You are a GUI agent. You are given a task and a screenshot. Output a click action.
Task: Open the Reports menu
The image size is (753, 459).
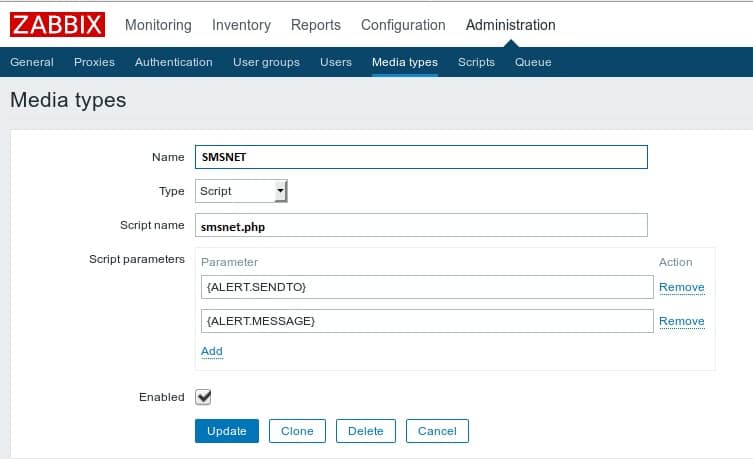pos(315,25)
